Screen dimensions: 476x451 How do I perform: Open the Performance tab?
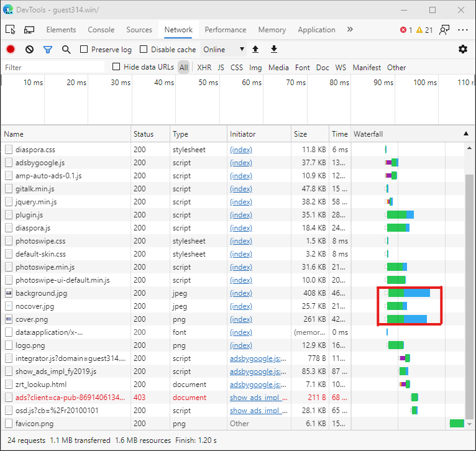(x=225, y=29)
